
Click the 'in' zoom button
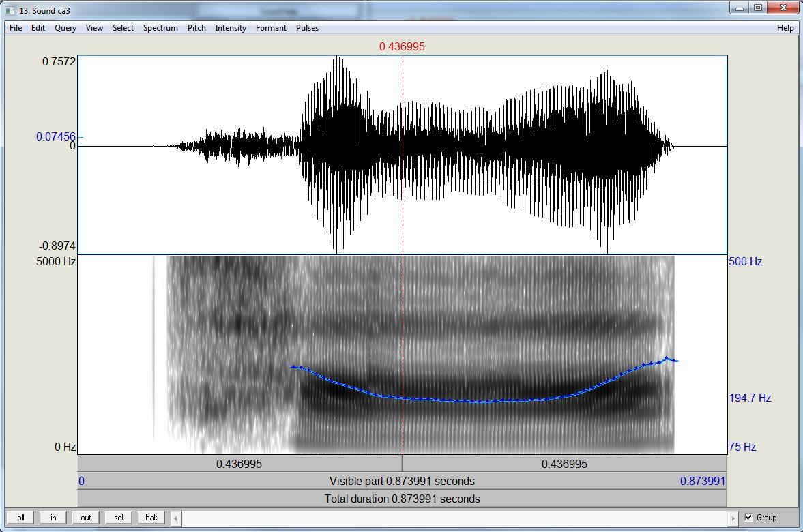pyautogui.click(x=53, y=518)
